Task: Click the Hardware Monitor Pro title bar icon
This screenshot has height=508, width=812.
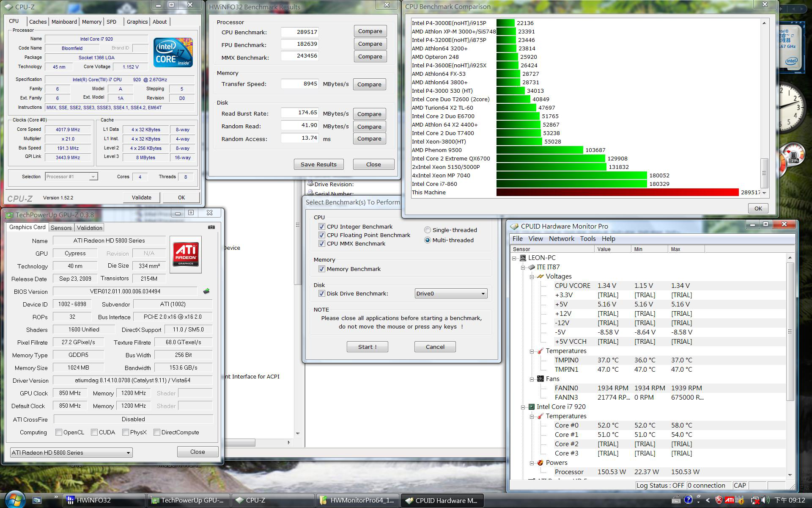Action: [x=515, y=226]
